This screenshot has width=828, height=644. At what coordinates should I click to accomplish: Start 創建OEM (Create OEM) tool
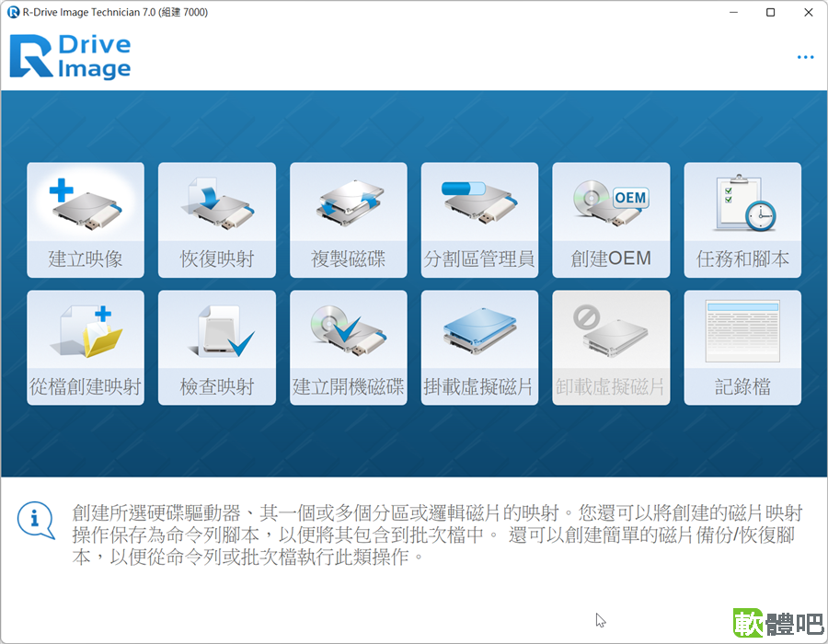611,219
